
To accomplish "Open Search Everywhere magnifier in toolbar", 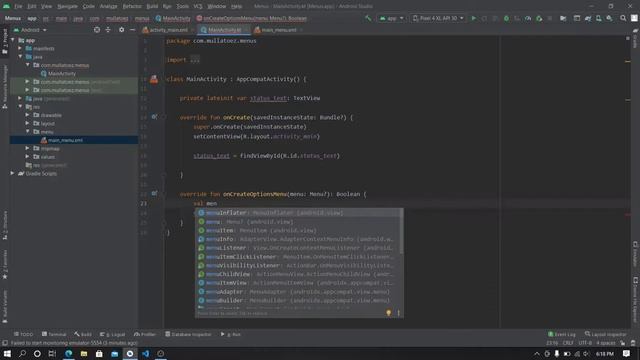I will [x=623, y=18].
